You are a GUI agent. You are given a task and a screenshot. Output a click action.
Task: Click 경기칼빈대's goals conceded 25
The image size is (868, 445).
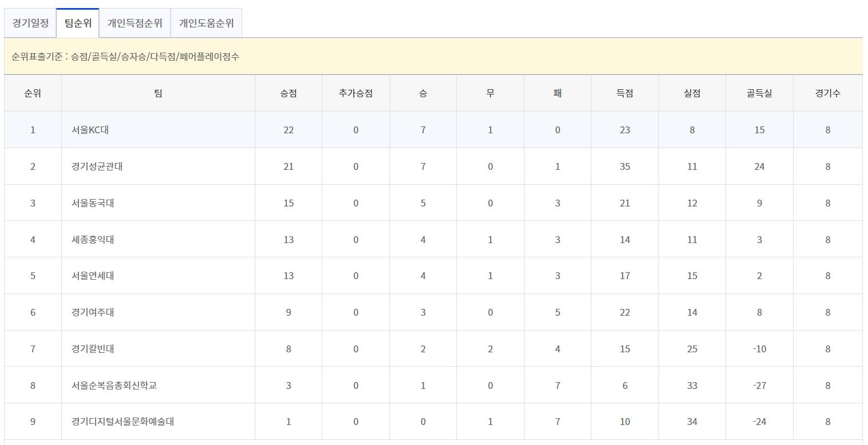click(692, 349)
